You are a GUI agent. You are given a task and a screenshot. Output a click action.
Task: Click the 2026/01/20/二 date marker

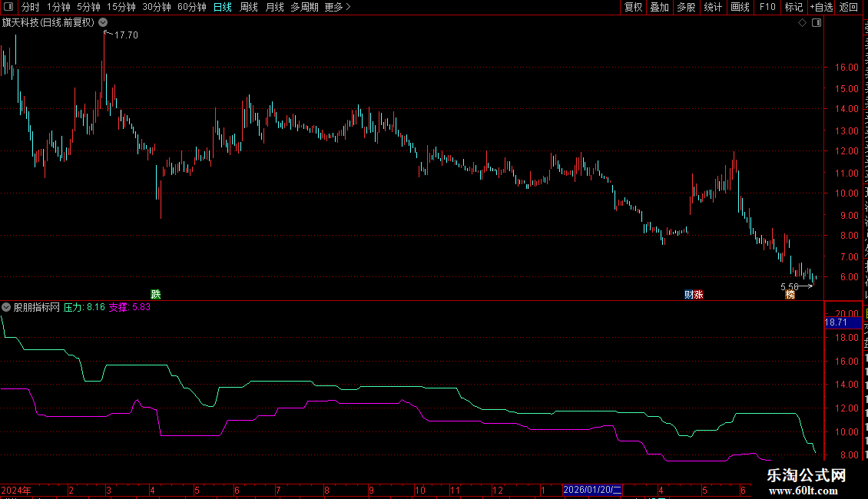click(592, 490)
